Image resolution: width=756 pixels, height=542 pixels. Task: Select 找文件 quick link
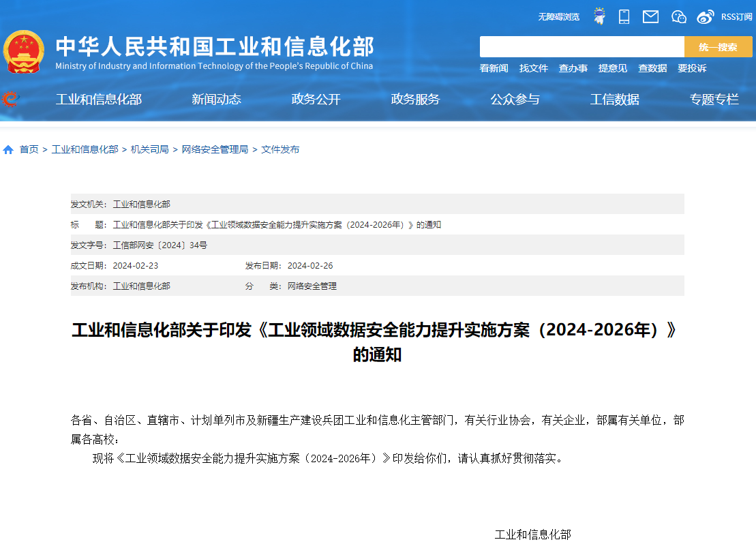tap(533, 68)
